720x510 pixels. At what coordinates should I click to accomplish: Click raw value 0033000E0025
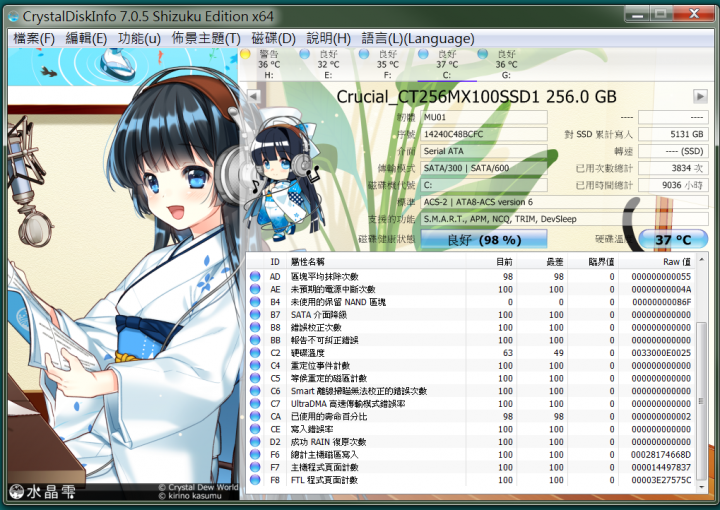coord(661,353)
